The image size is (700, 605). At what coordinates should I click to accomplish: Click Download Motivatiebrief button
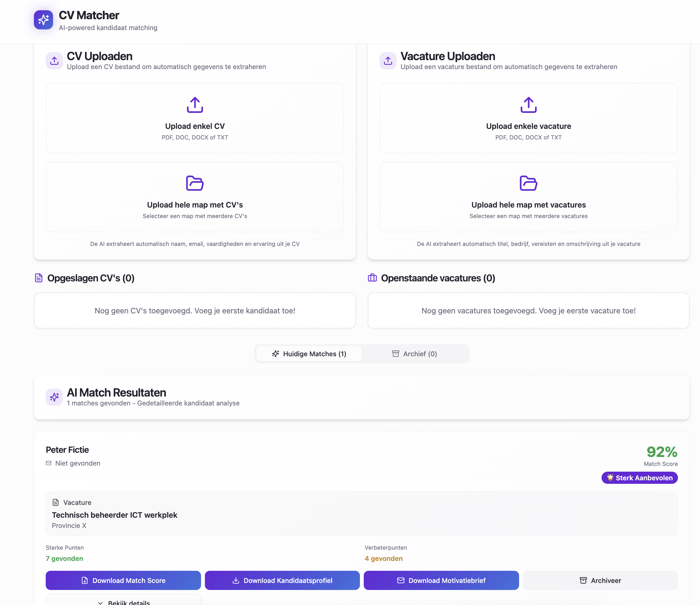[x=441, y=580]
